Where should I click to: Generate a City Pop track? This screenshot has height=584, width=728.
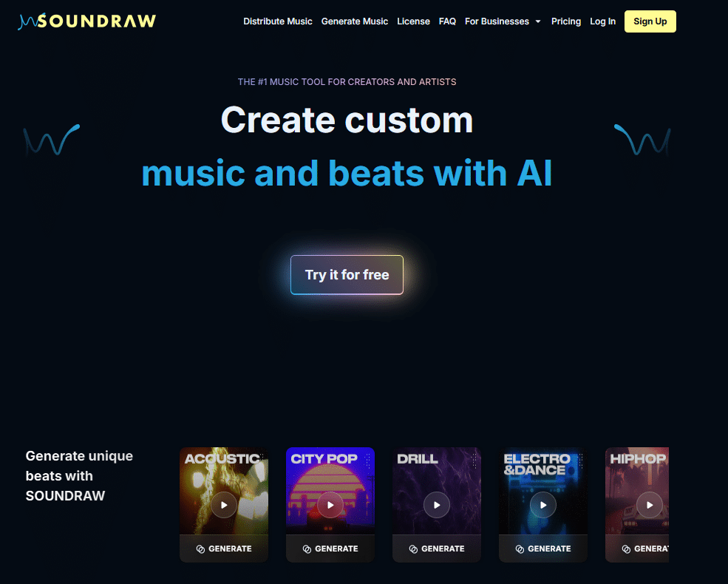pos(330,549)
